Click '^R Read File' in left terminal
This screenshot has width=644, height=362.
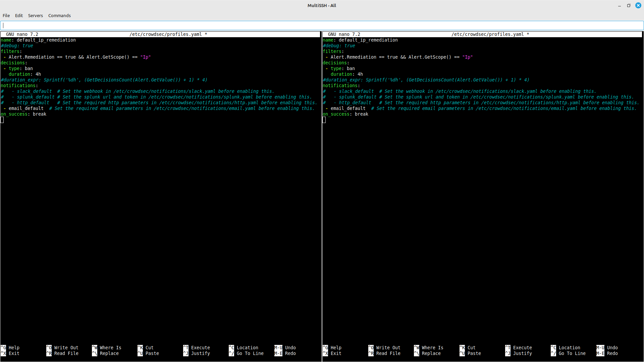pos(62,353)
